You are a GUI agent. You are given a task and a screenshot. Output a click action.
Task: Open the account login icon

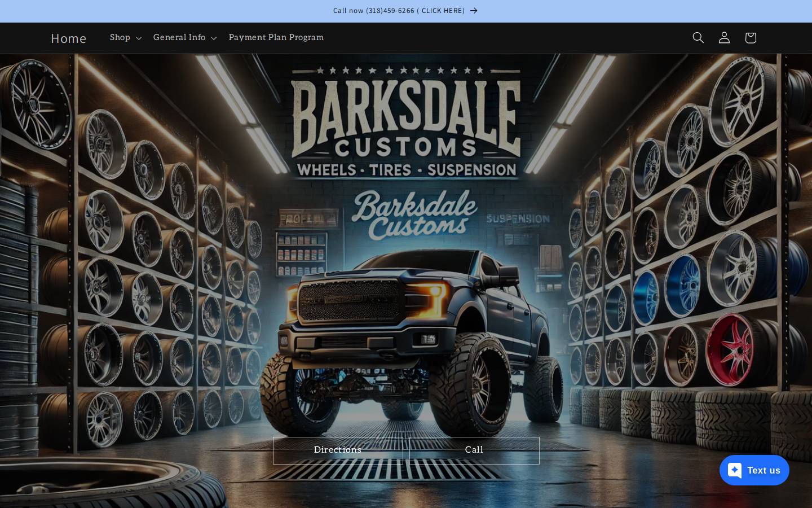(x=724, y=38)
